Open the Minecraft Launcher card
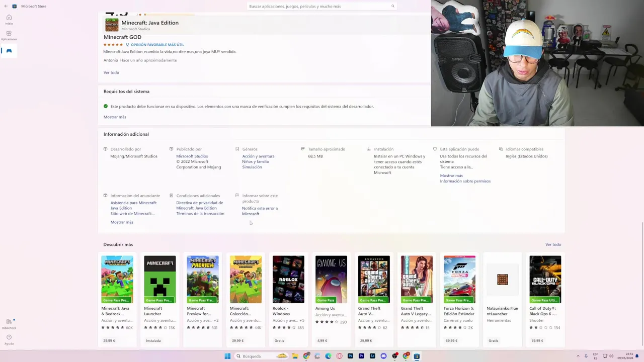The width and height of the screenshot is (644, 362). click(x=160, y=300)
